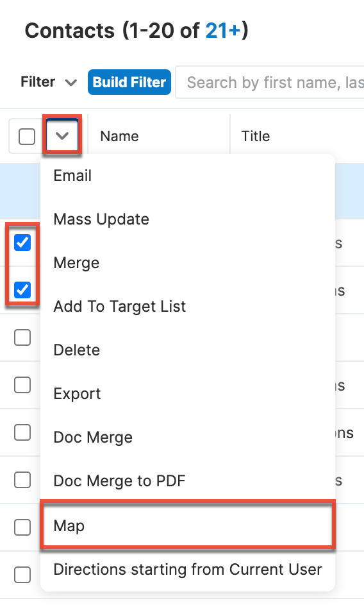
Task: Sort by the Name column header
Action: (x=119, y=136)
